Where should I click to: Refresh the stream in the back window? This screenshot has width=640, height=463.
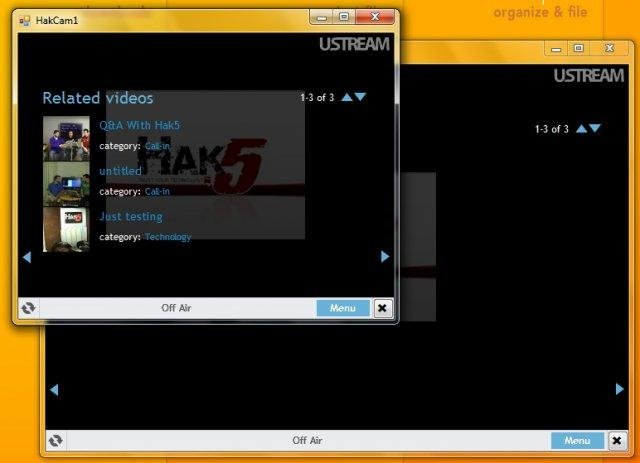56,441
